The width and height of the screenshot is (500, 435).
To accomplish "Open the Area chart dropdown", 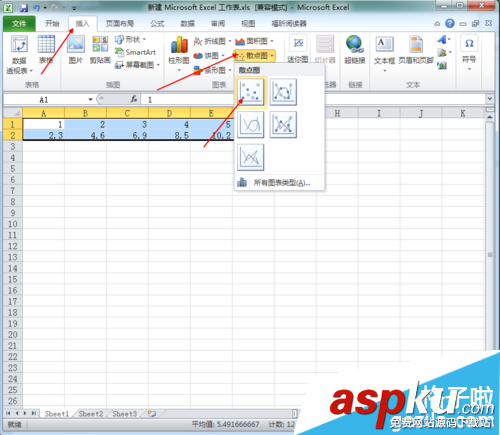I will point(254,41).
